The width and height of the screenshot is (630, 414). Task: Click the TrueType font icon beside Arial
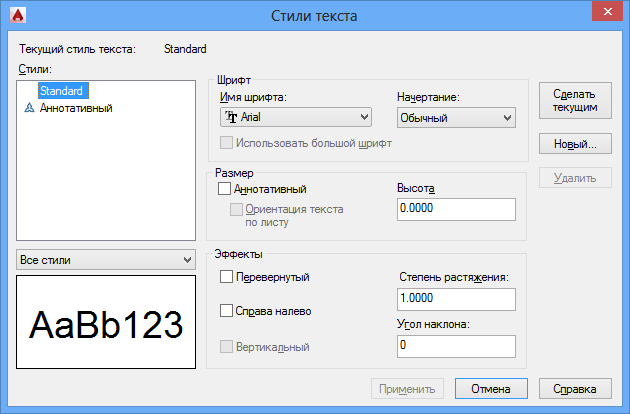(x=231, y=117)
